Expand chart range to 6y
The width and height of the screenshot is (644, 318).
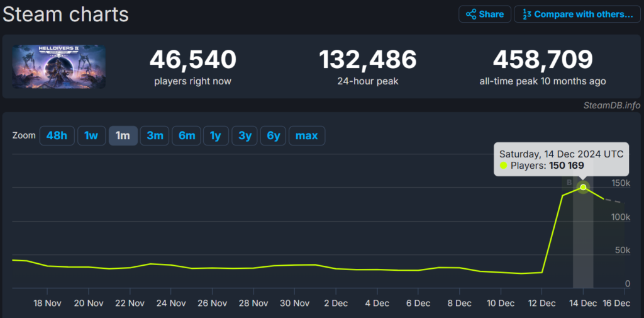coord(273,135)
